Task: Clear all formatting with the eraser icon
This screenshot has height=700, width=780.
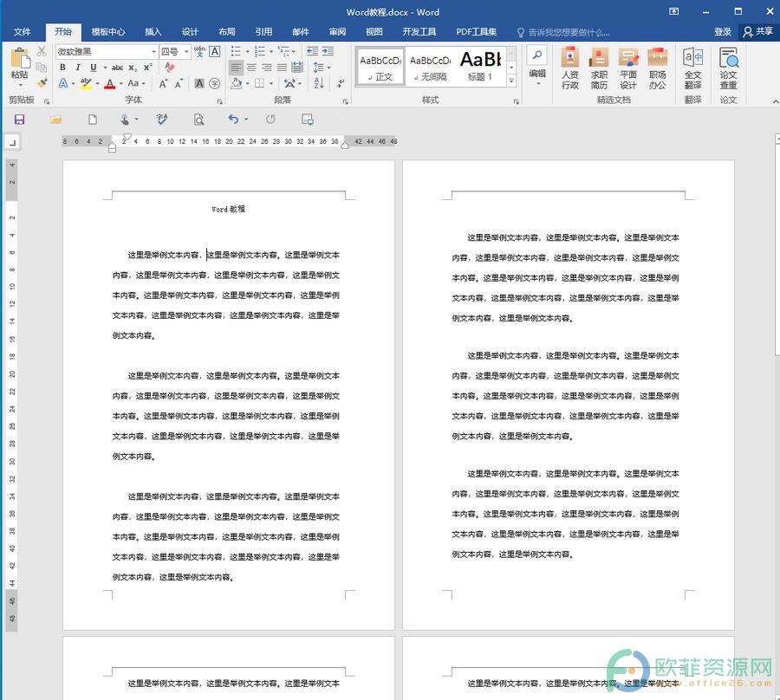Action: (x=170, y=67)
